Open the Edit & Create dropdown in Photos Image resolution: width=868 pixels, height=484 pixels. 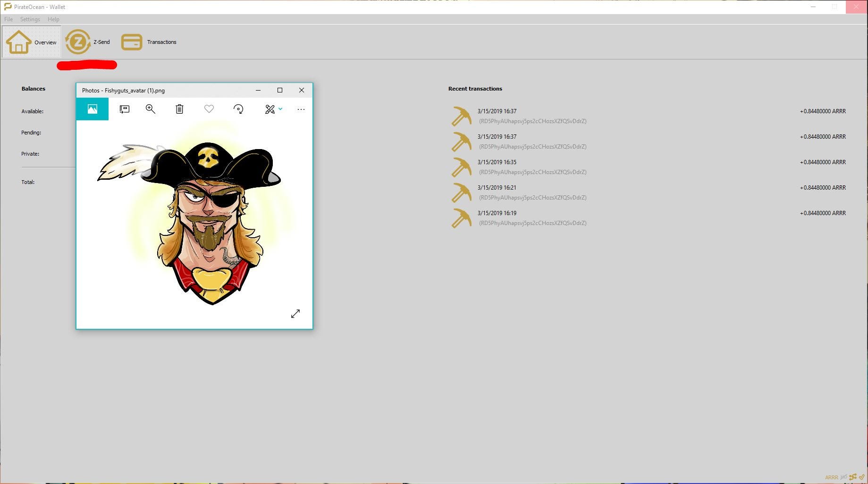274,109
